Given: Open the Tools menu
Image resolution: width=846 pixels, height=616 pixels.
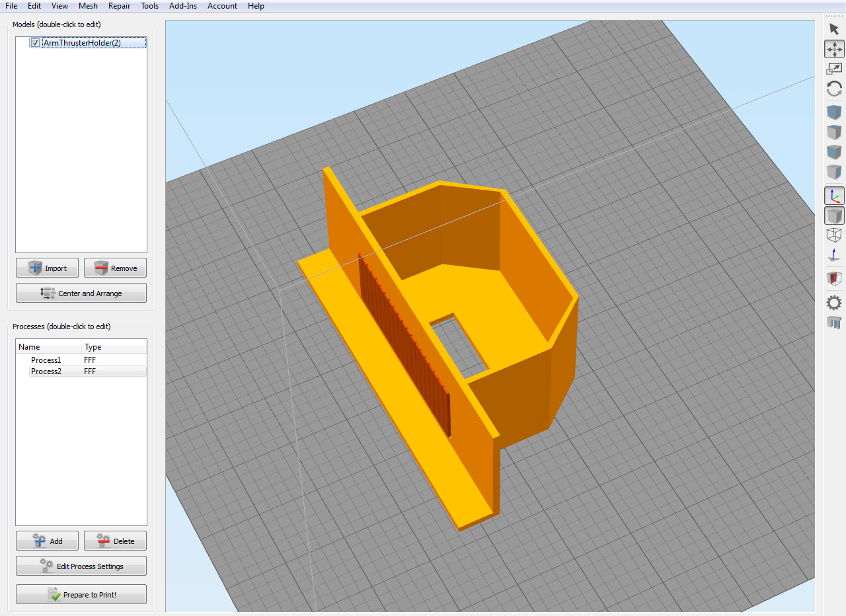Looking at the screenshot, I should [150, 6].
